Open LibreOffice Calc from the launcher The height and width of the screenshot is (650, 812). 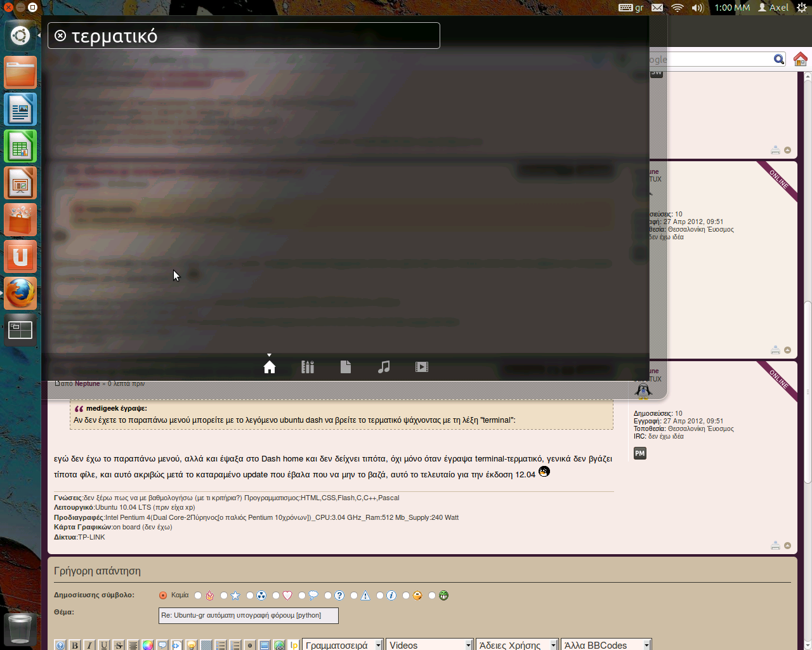20,146
